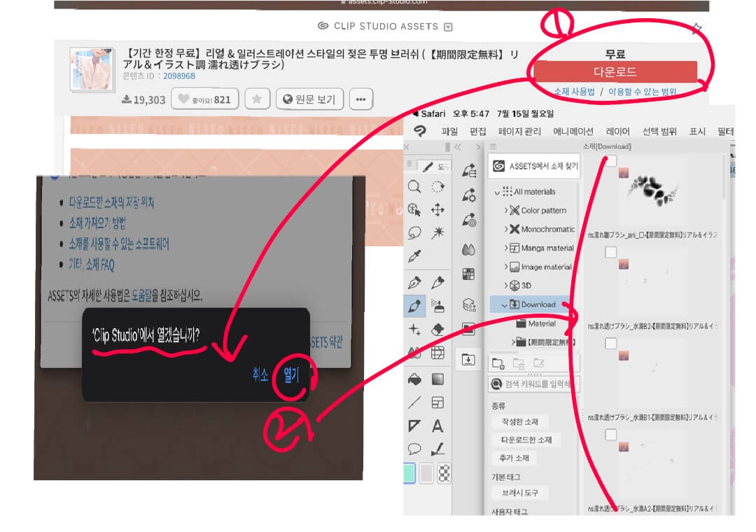
Task: Select the Airbrush tool
Action: click(x=437, y=306)
